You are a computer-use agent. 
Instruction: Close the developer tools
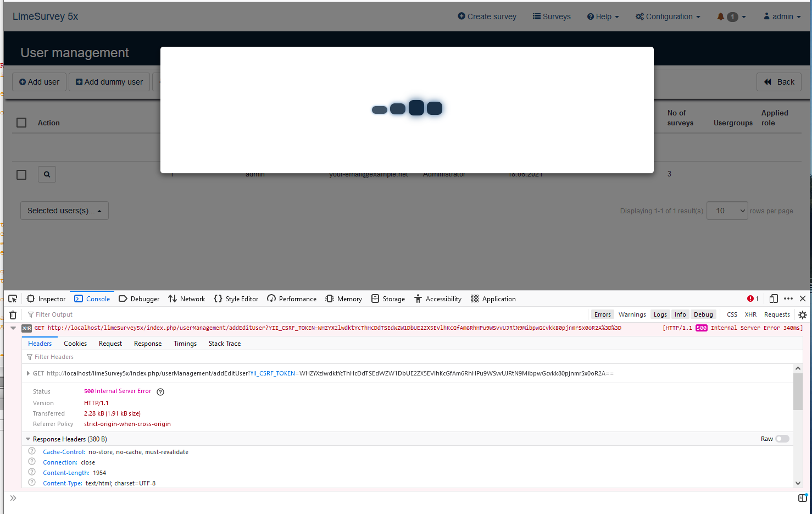coord(803,299)
